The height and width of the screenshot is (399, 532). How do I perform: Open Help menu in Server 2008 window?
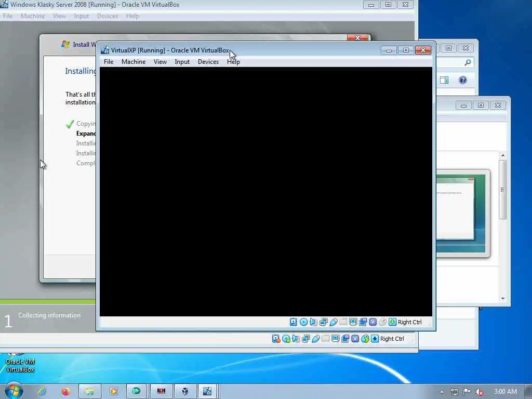click(x=132, y=16)
